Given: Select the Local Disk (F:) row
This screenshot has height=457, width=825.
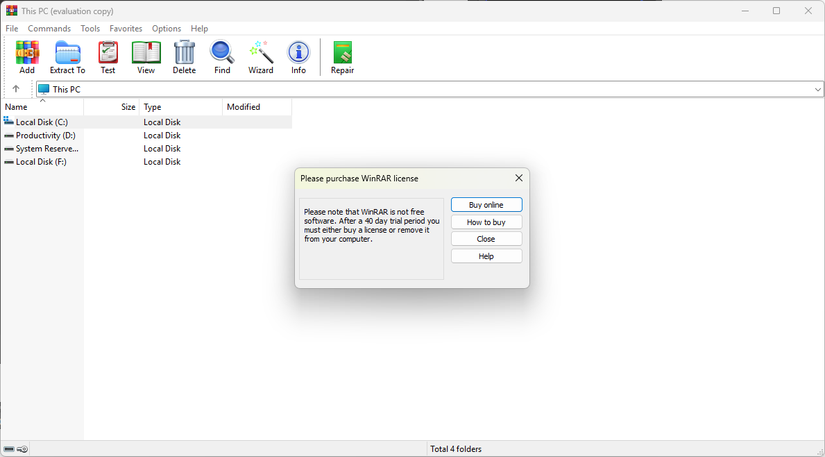Looking at the screenshot, I should point(147,162).
